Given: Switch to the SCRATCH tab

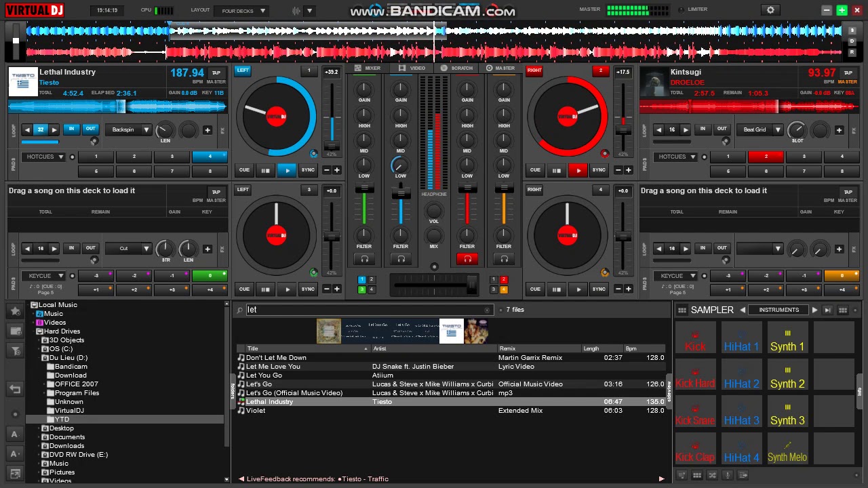Looking at the screenshot, I should point(457,68).
